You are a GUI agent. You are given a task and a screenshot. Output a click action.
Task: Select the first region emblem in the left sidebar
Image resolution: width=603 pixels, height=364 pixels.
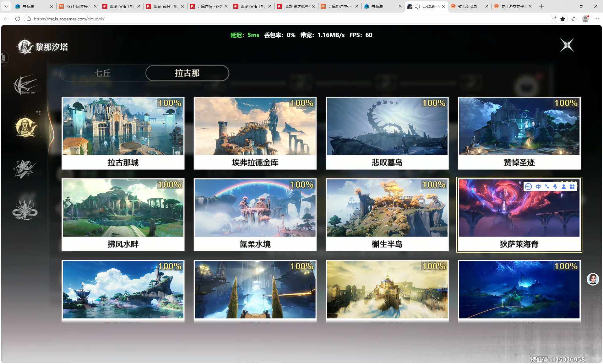[25, 84]
